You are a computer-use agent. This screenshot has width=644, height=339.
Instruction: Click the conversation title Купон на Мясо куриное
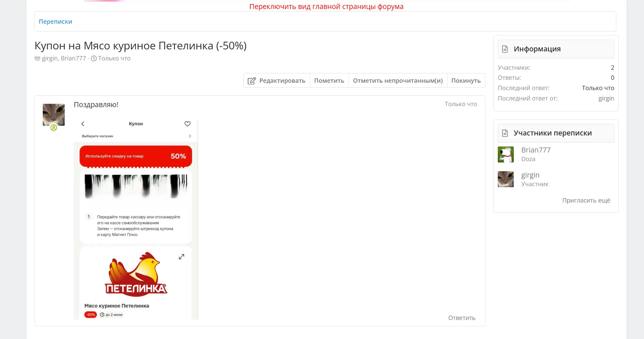(141, 46)
